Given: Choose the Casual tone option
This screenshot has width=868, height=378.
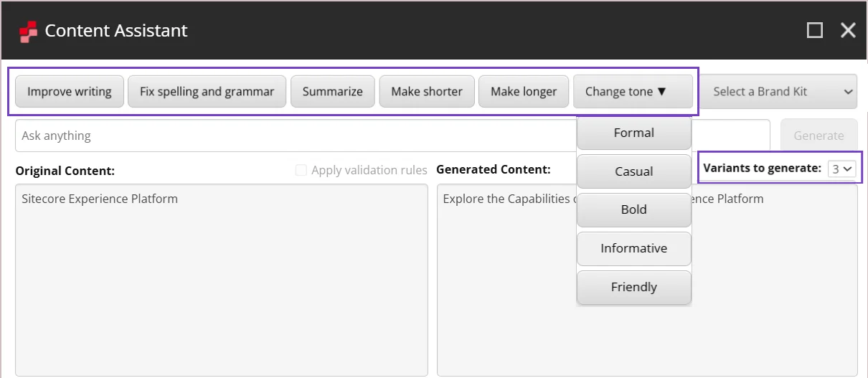Looking at the screenshot, I should (634, 171).
